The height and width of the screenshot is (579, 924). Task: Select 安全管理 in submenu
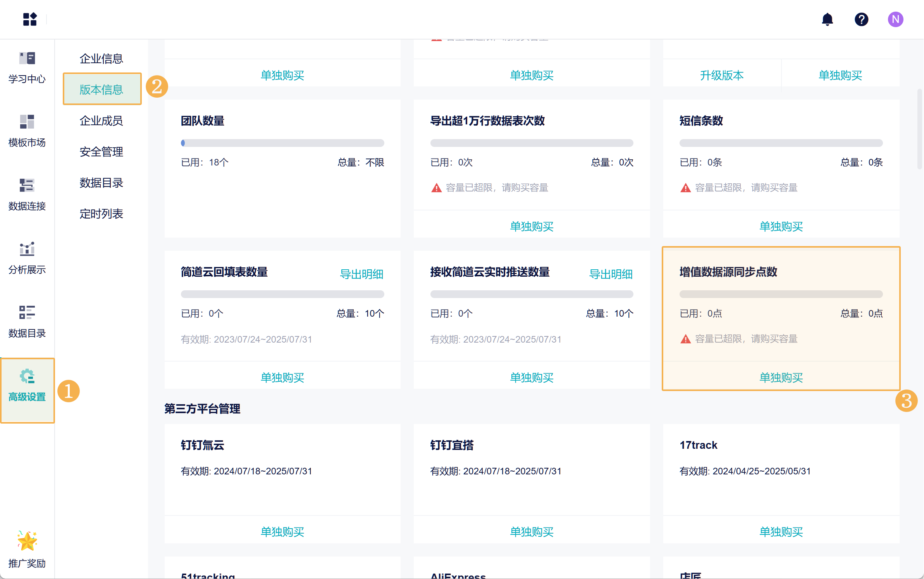click(101, 152)
